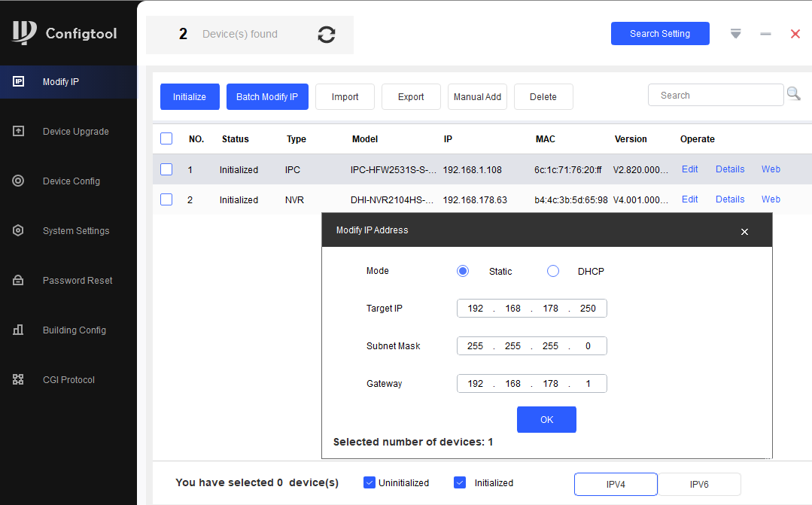Click the refresh devices icon

pyautogui.click(x=327, y=35)
